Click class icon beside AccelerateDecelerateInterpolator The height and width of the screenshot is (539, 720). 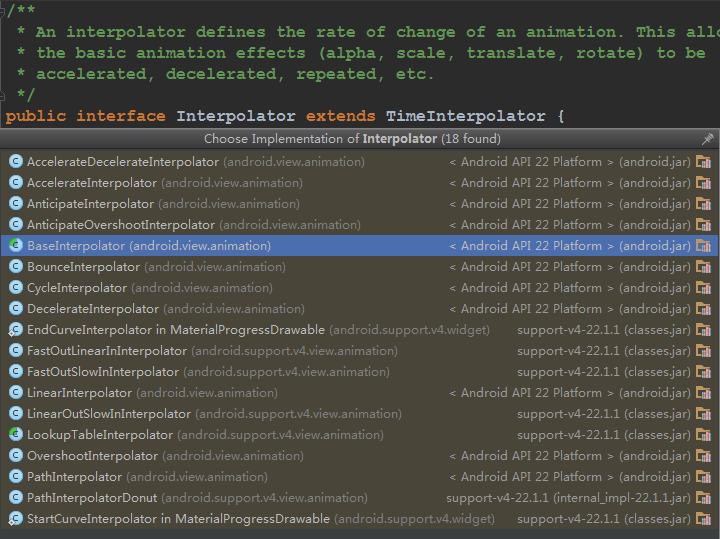(15, 162)
